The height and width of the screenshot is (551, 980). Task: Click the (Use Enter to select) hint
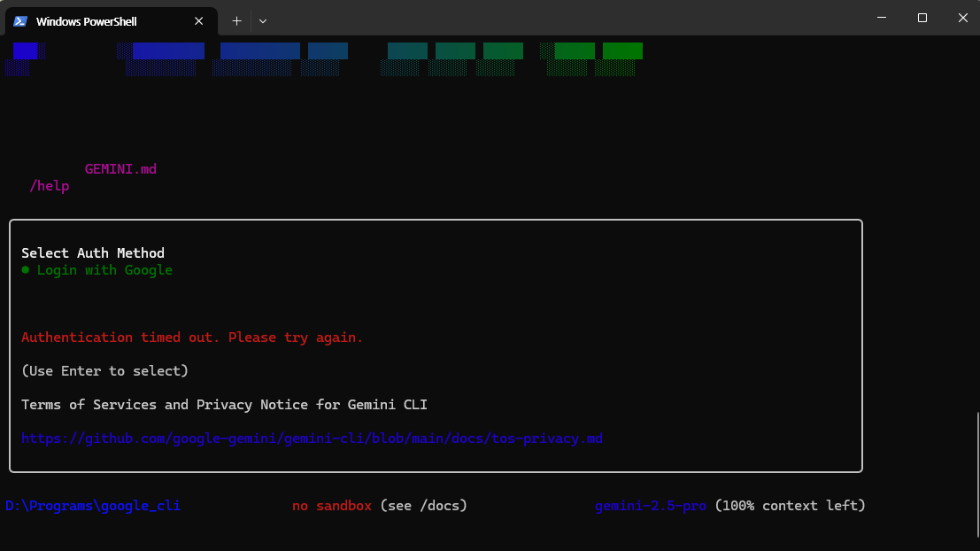pos(105,371)
